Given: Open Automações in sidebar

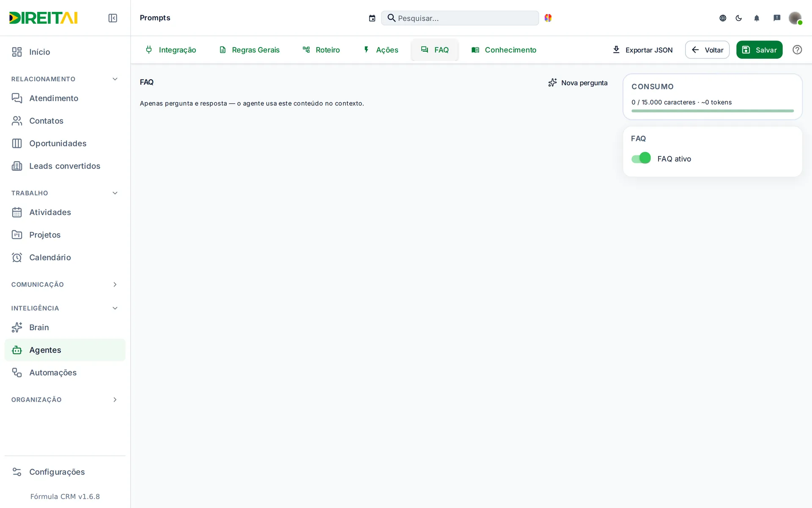Looking at the screenshot, I should 65,373.
